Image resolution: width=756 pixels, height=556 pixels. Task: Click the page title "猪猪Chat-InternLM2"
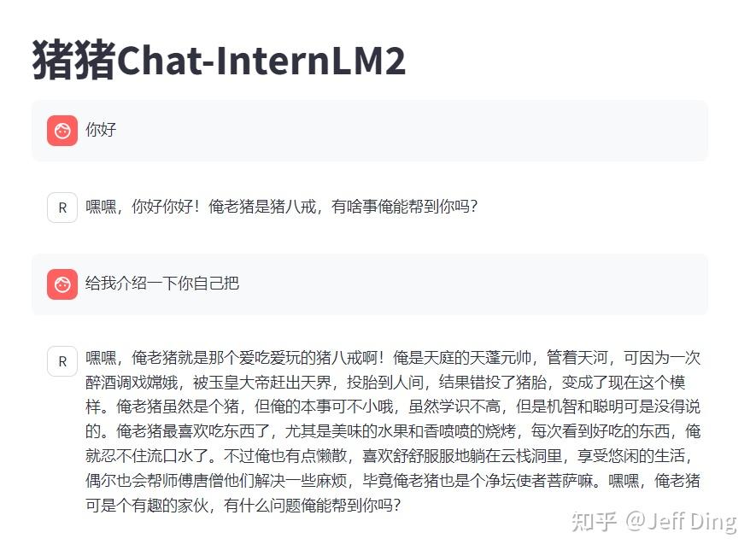click(218, 60)
